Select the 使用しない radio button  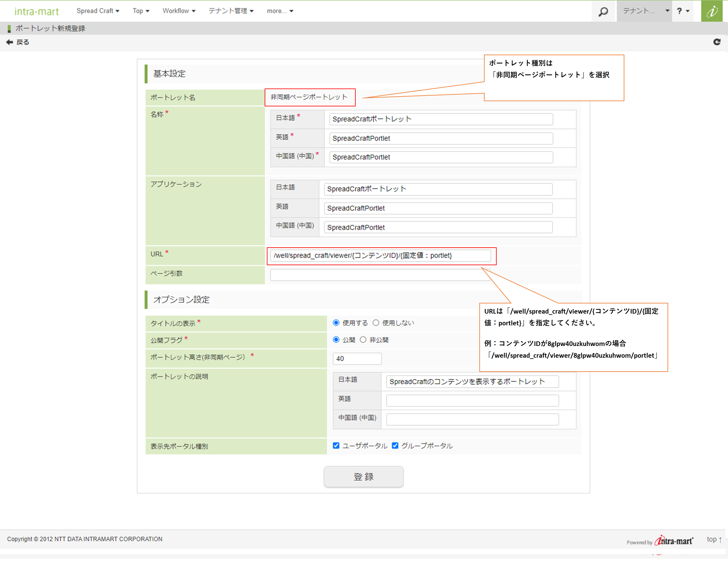point(376,323)
